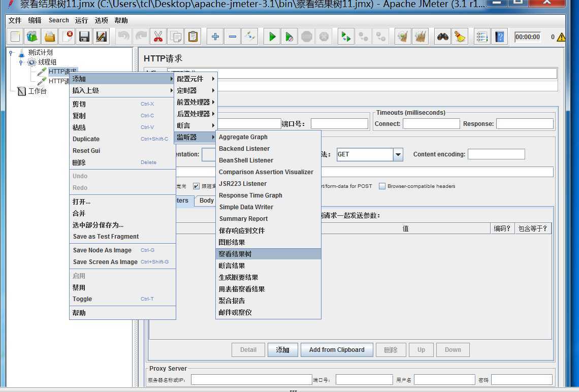579x392 pixels.
Task: Click the Down button
Action: tap(453, 350)
